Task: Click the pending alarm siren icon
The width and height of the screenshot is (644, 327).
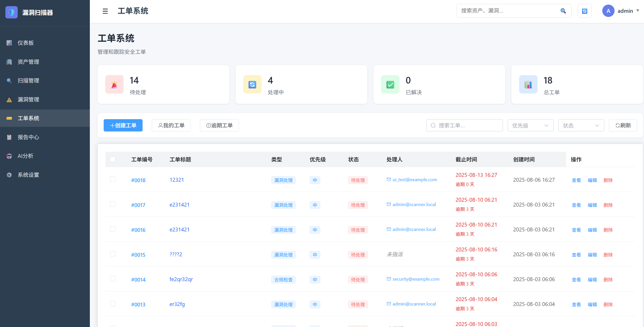Action: (x=114, y=84)
